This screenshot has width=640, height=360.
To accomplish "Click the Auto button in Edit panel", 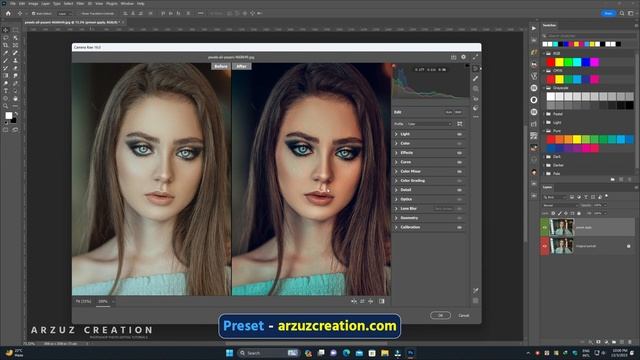I will tap(449, 112).
